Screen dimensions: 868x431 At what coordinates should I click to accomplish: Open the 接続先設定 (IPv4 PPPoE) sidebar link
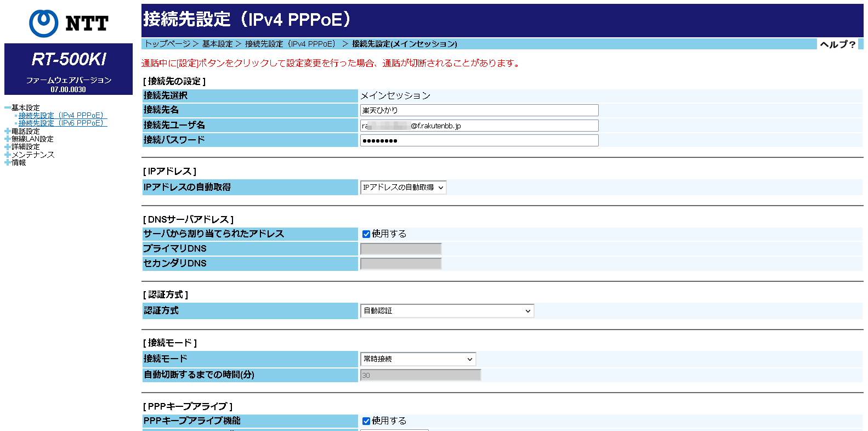pos(63,116)
